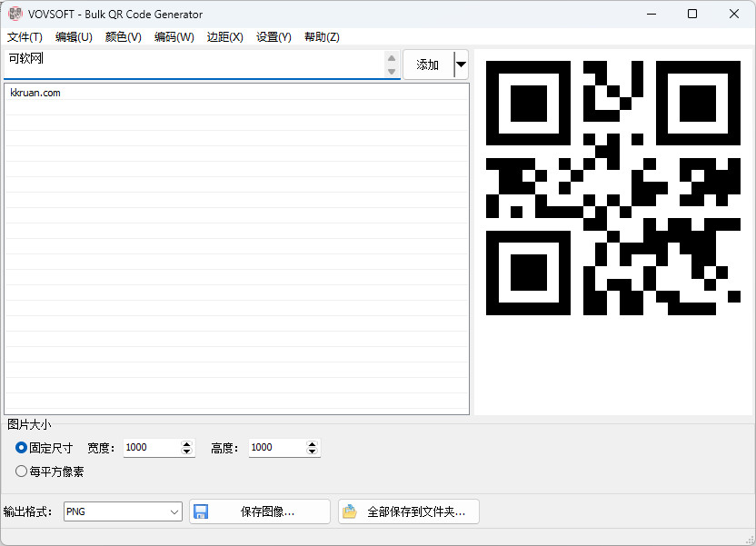The width and height of the screenshot is (756, 546).
Task: Expand the 添加 button dropdown arrow
Action: coord(461,65)
